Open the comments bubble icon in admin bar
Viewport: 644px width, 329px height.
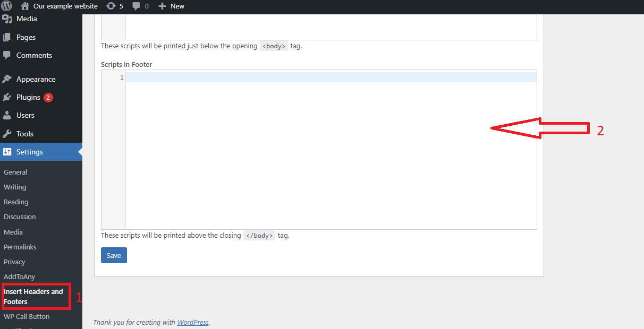click(137, 6)
